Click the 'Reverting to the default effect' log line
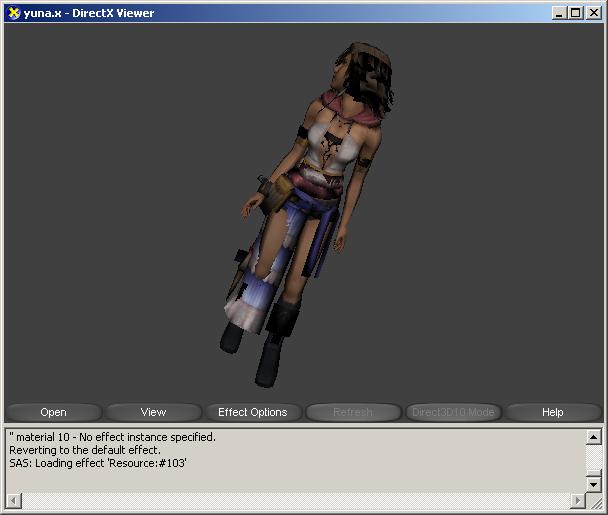Image resolution: width=608 pixels, height=515 pixels. 84,450
